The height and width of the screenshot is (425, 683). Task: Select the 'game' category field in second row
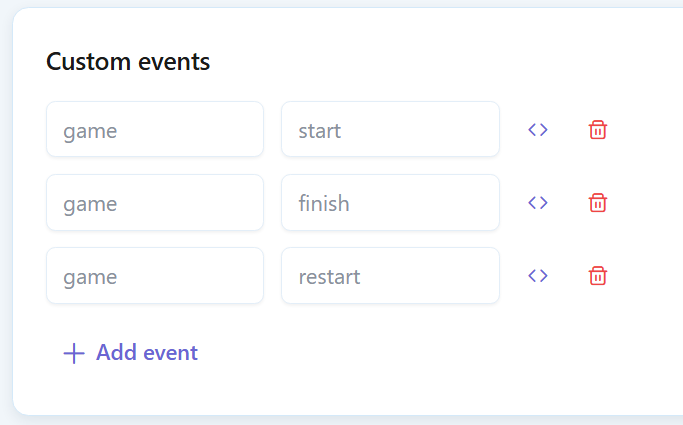(155, 202)
